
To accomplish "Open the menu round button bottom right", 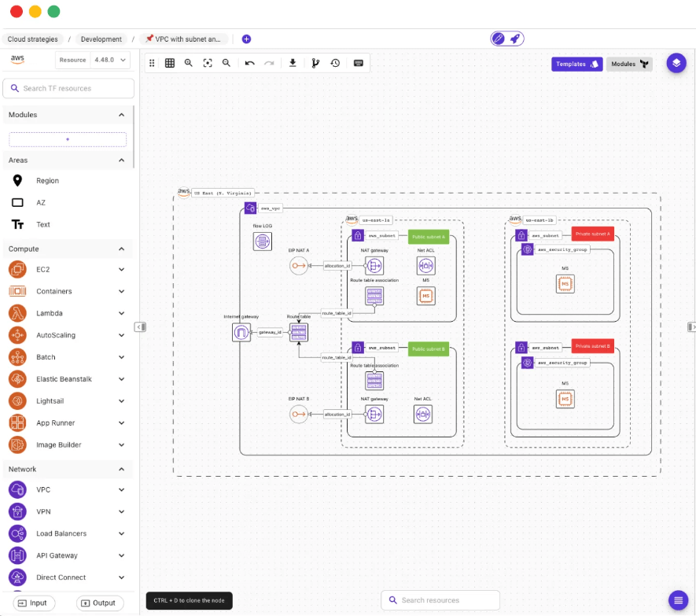I will click(678, 600).
